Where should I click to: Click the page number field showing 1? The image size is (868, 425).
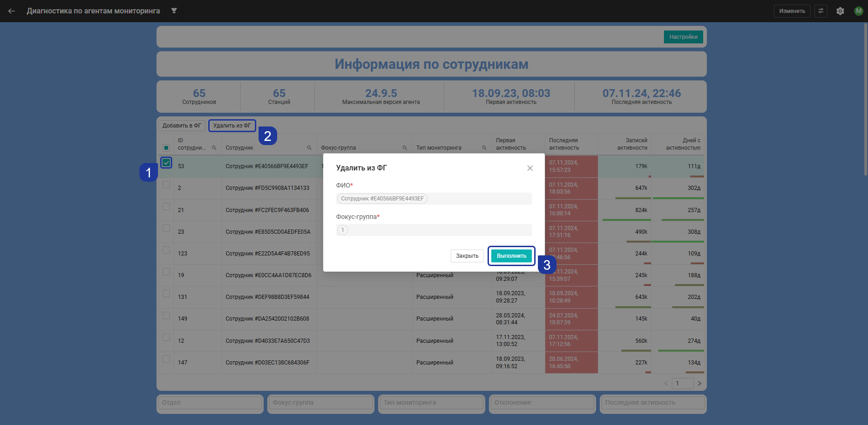click(x=683, y=383)
